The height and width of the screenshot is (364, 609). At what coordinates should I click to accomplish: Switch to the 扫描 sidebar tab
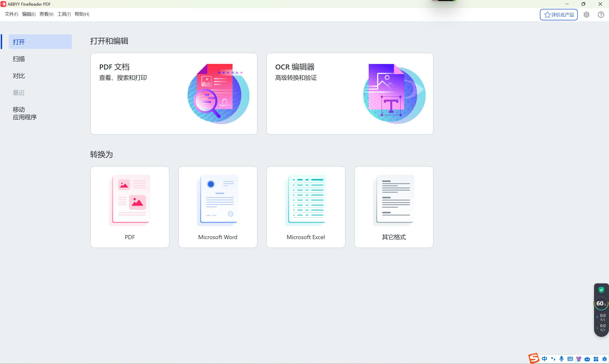pyautogui.click(x=19, y=59)
